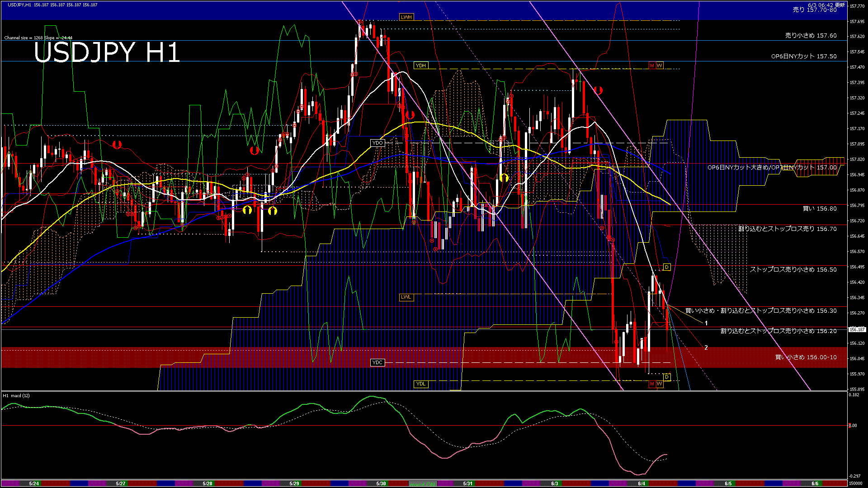868x488 pixels.
Task: Click the 6/3 06:42 更新 timestamp
Action: (x=826, y=5)
